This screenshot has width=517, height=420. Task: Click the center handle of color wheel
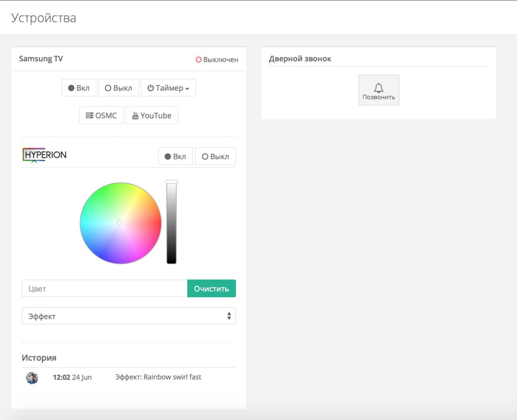(120, 222)
